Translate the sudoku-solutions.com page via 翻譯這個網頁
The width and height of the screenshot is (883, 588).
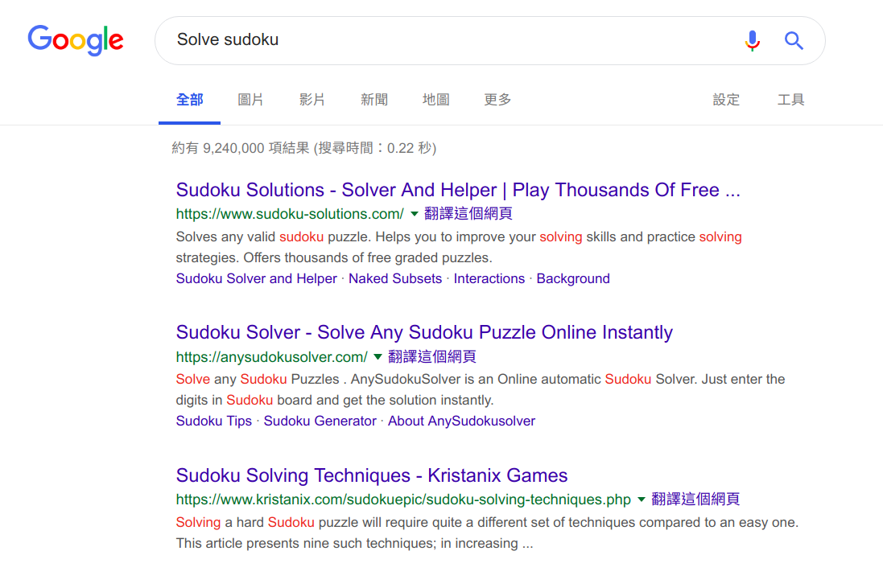pyautogui.click(x=468, y=214)
